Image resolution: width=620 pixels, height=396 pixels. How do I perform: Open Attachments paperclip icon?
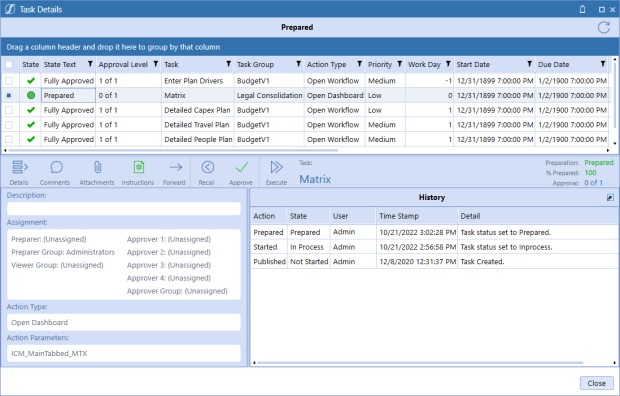(97, 172)
